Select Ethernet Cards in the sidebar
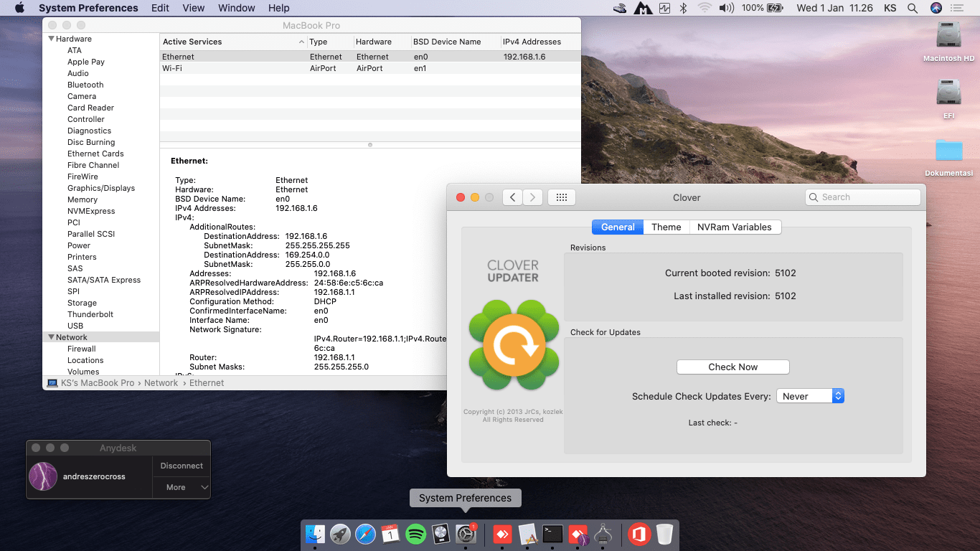Image resolution: width=980 pixels, height=551 pixels. pos(95,154)
